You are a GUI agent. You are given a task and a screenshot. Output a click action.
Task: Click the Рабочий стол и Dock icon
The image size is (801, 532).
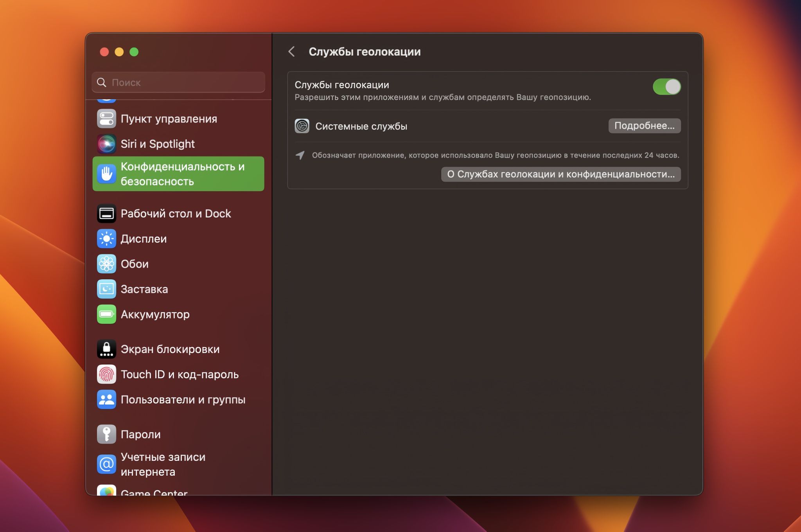[x=106, y=214]
